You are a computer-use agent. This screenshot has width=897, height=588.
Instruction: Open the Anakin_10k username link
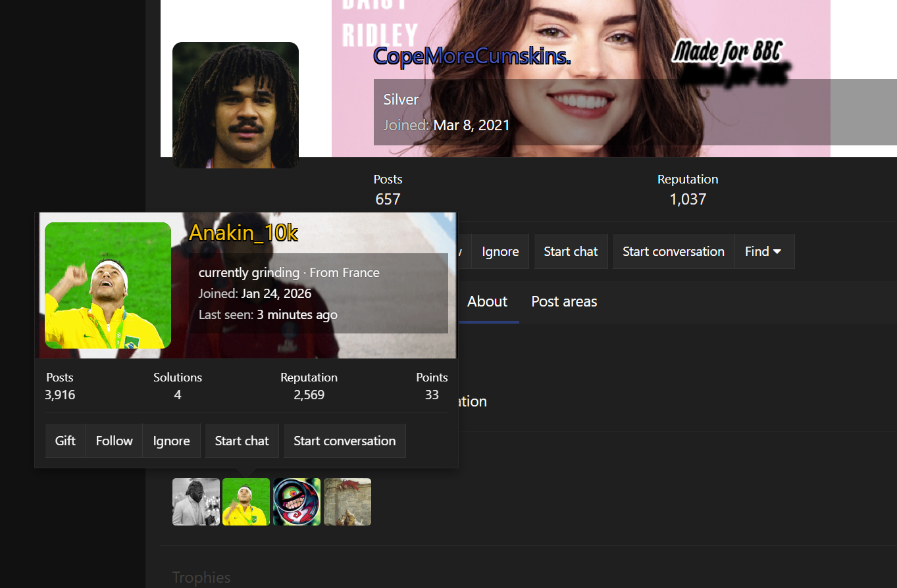click(x=243, y=233)
